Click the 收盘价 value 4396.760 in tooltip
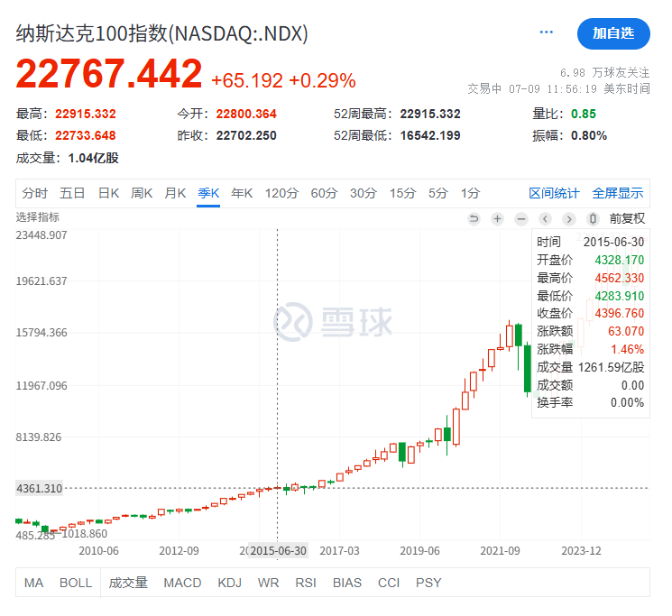The width and height of the screenshot is (672, 616). (x=620, y=314)
